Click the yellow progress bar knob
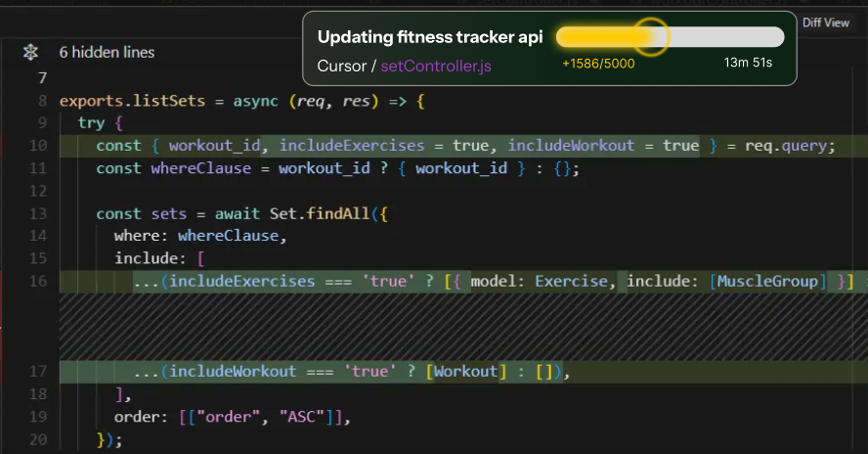The width and height of the screenshot is (868, 454). pos(650,37)
